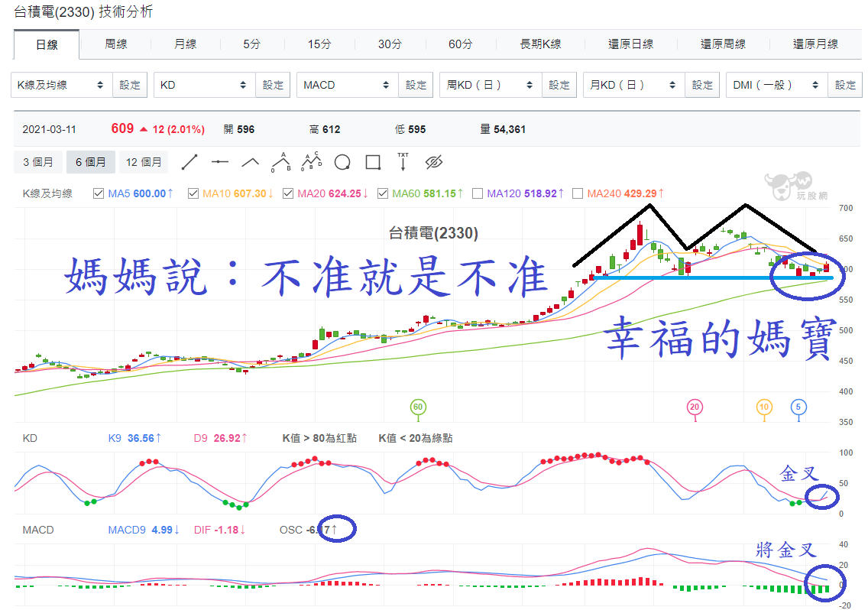Image resolution: width=868 pixels, height=610 pixels.
Task: Select the 0-A-B-C-D wave drawing tool
Action: pos(312,162)
